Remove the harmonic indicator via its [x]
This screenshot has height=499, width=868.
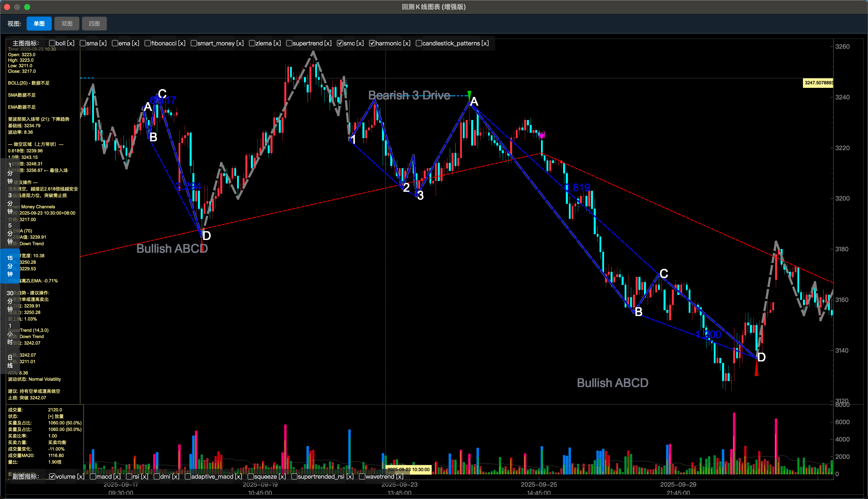[x=407, y=43]
